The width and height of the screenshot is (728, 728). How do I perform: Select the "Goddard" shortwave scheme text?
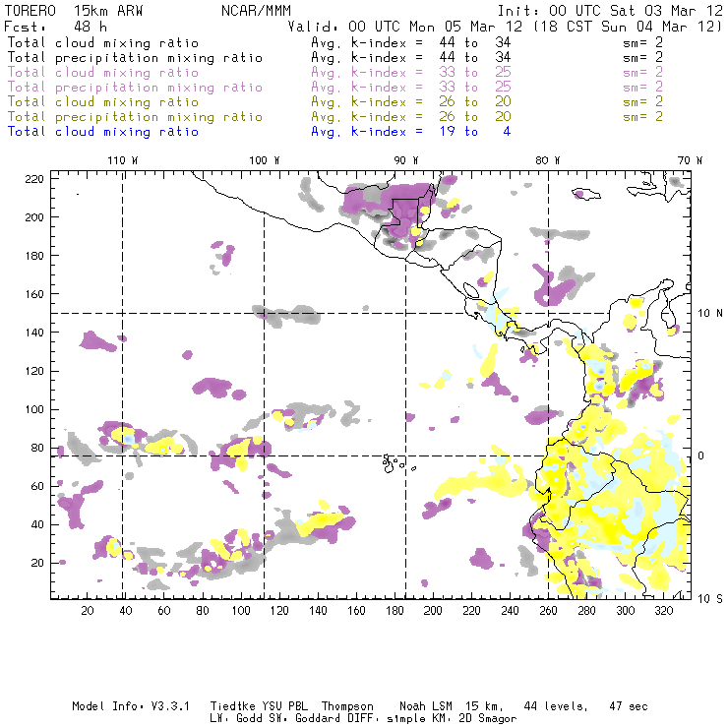[318, 718]
